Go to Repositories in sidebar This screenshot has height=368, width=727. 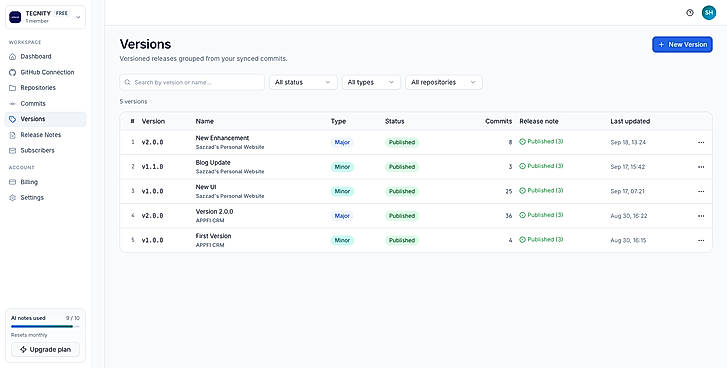(x=38, y=88)
